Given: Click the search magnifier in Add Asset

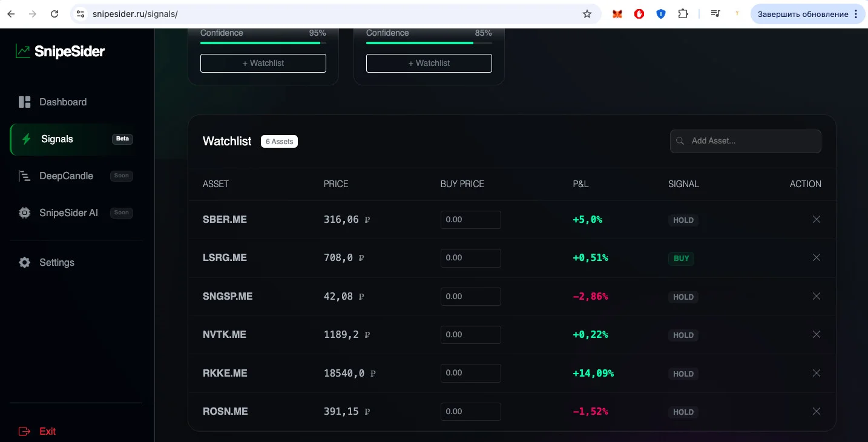Looking at the screenshot, I should pos(680,141).
